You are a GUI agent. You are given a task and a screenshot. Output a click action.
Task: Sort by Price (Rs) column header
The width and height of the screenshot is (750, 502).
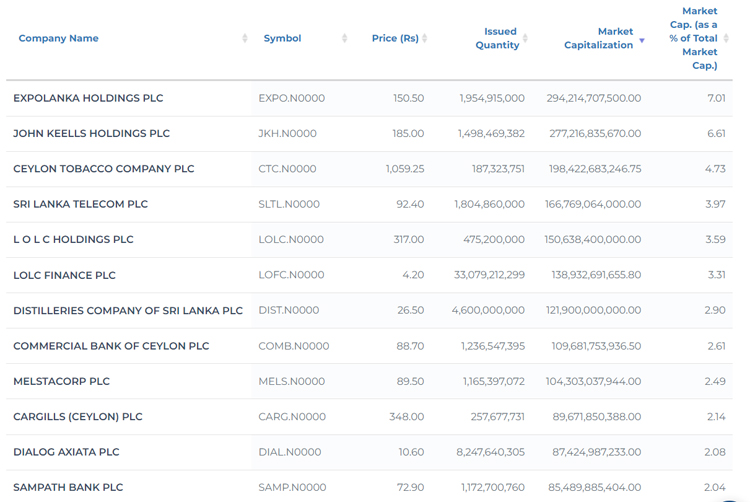click(x=395, y=38)
